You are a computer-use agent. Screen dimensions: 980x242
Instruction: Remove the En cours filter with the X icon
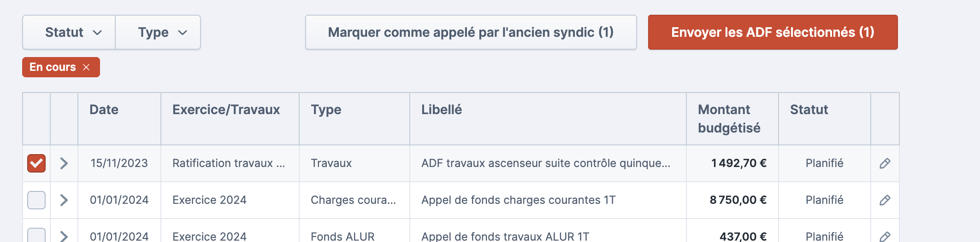(86, 67)
